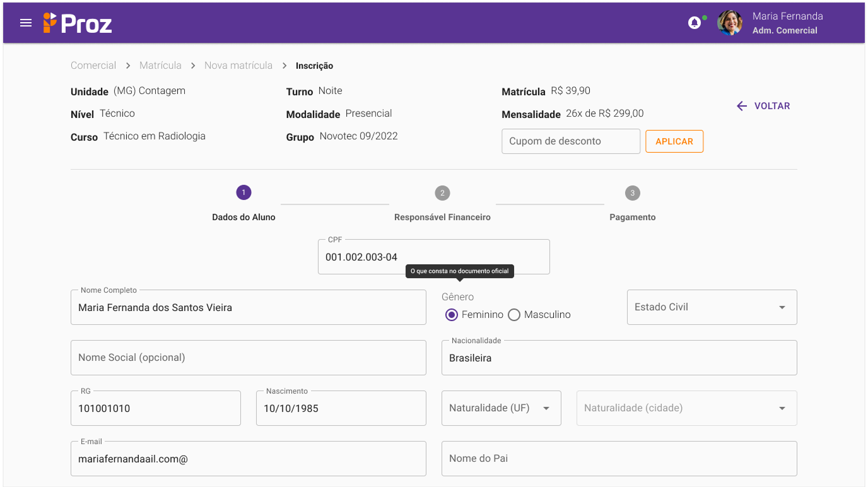
Task: Navigate to Matrícula in breadcrumb
Action: tap(160, 66)
